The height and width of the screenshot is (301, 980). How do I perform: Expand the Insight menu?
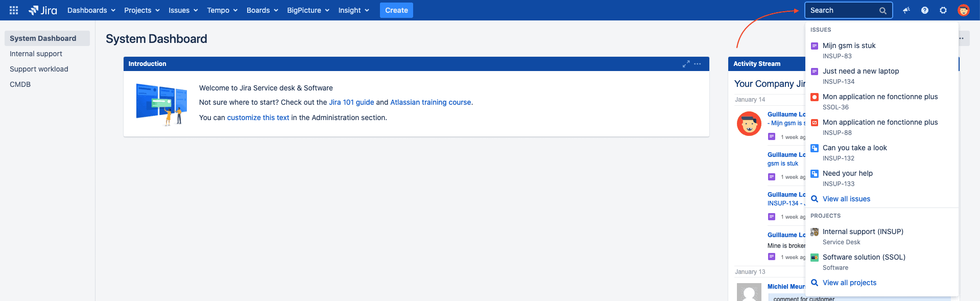pyautogui.click(x=354, y=10)
